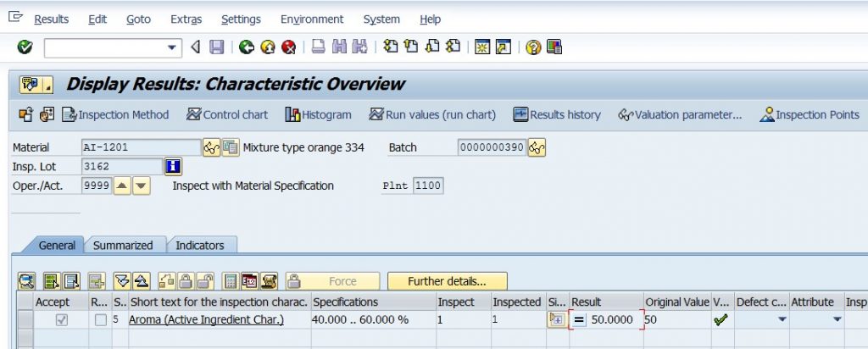The image size is (868, 349).
Task: Click the green Back arrow icon
Action: 247,47
